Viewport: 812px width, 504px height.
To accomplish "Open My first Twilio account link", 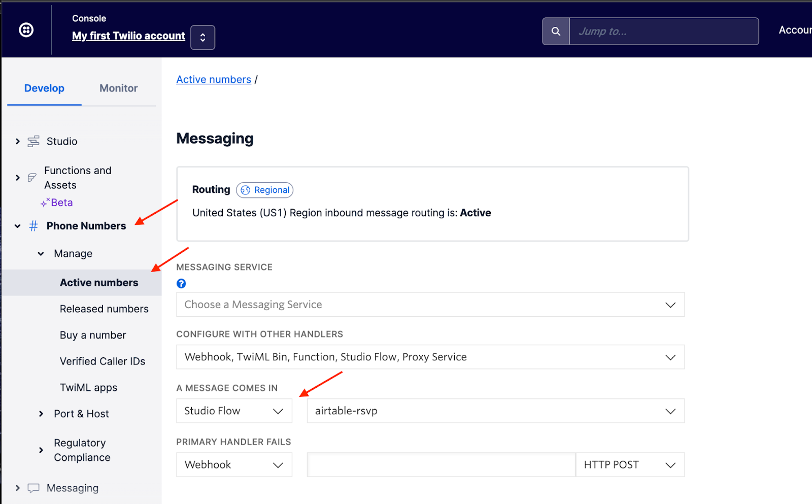I will (128, 36).
